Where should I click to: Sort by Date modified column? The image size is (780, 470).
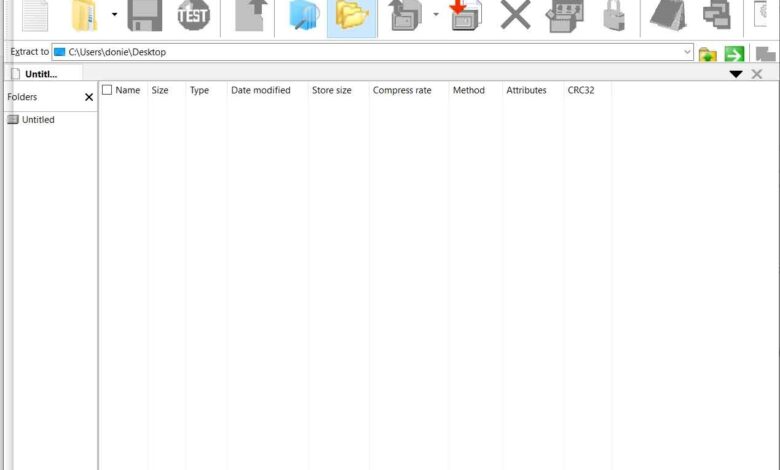point(261,90)
